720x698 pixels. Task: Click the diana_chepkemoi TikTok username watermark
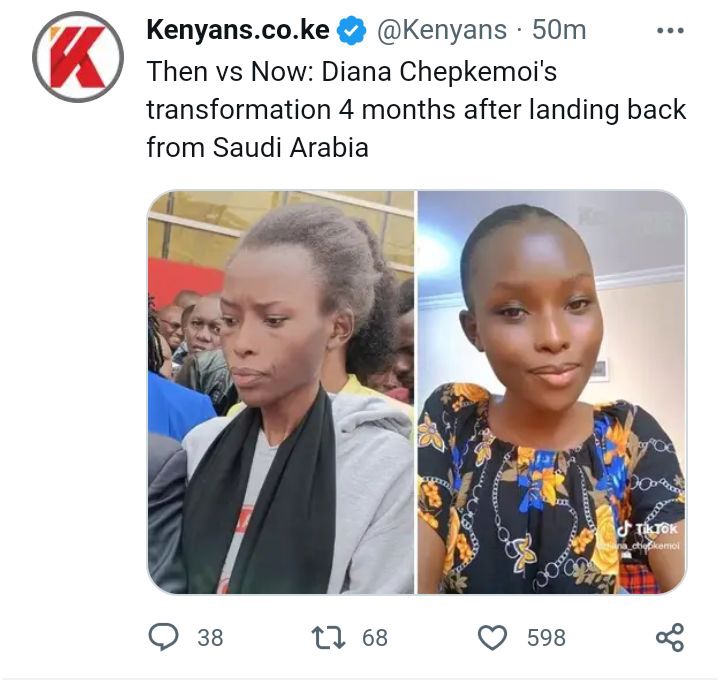[x=638, y=546]
